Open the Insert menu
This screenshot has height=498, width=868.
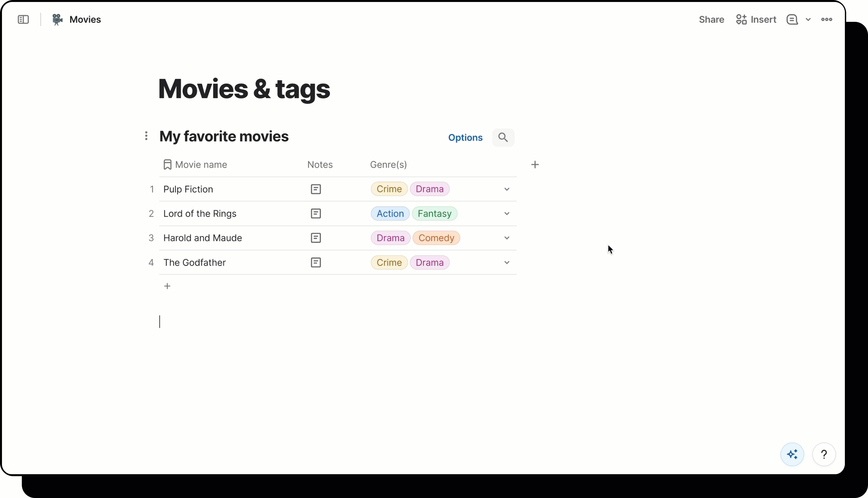click(756, 20)
